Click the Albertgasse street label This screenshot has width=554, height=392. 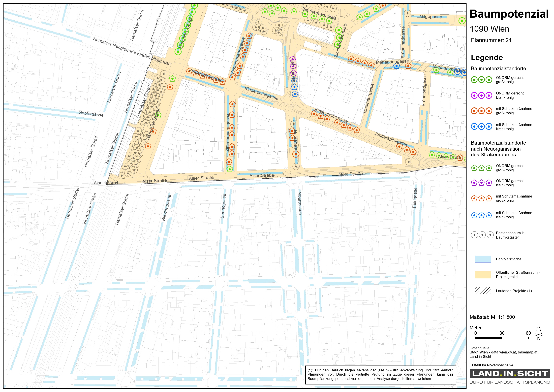300,203
